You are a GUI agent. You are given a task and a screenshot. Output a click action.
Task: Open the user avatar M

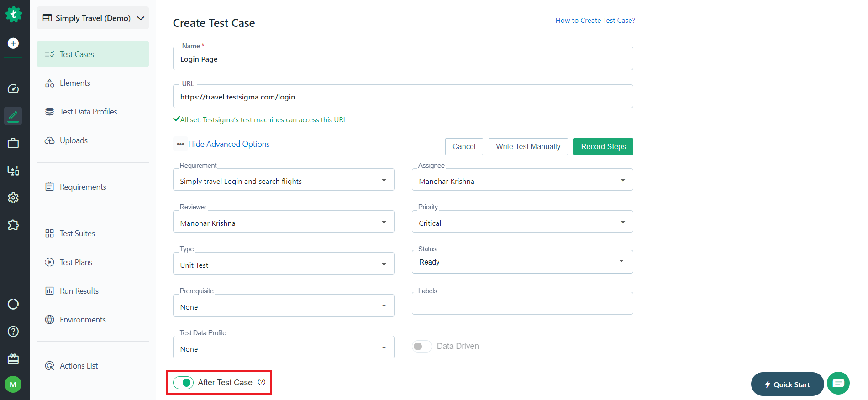click(13, 384)
